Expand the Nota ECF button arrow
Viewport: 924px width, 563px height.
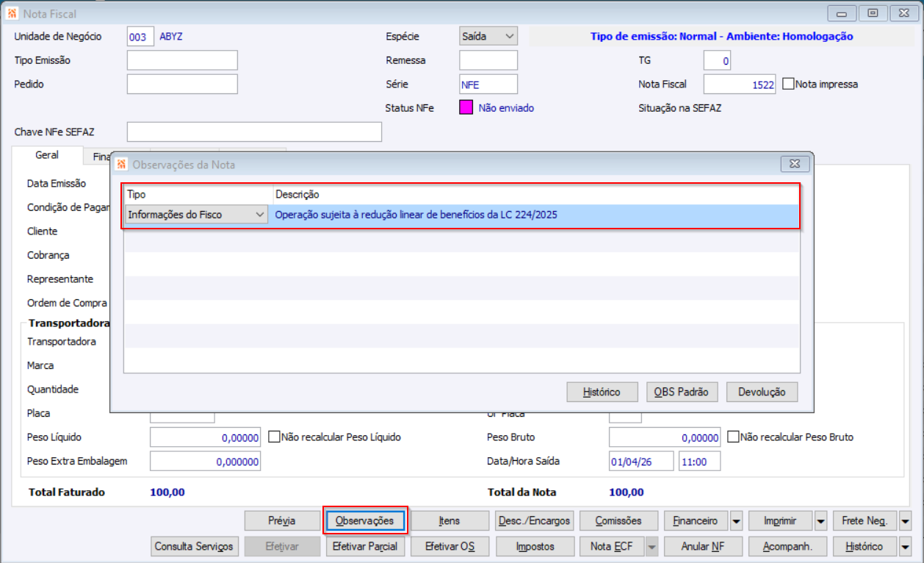pos(652,546)
